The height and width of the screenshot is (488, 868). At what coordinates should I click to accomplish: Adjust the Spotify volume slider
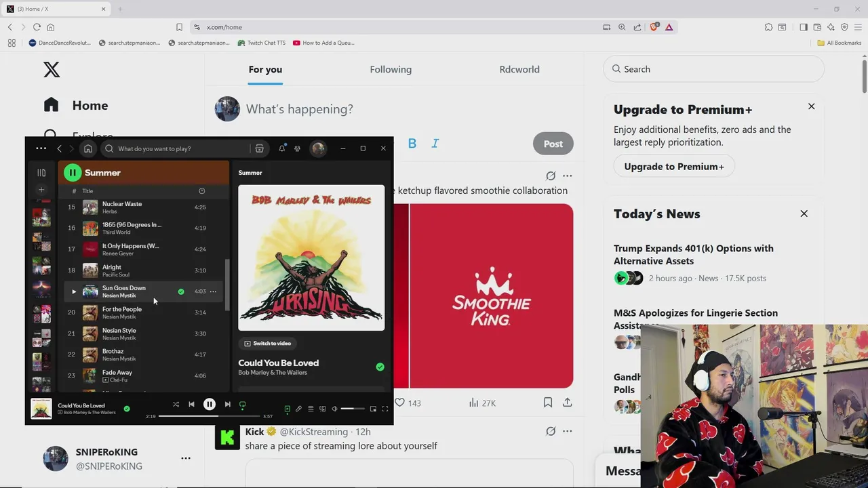(353, 409)
